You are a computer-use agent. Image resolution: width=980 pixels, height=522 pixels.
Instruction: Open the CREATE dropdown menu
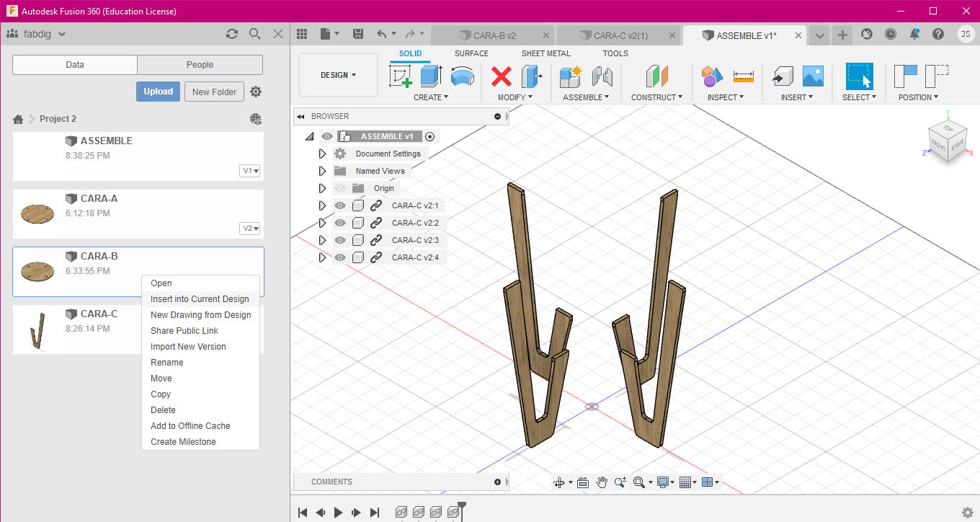pyautogui.click(x=431, y=97)
